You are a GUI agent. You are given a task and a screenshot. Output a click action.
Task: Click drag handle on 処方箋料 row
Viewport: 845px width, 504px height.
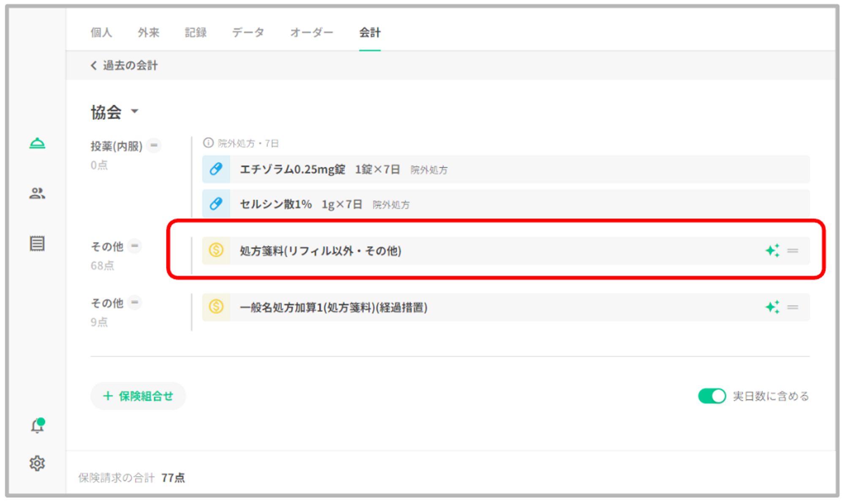pos(793,251)
